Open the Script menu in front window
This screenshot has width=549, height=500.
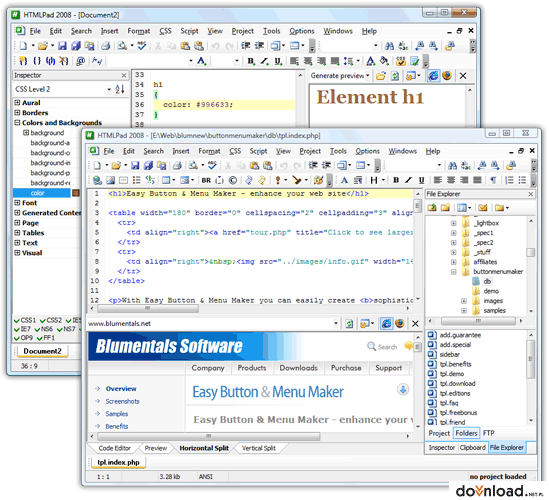[x=258, y=151]
